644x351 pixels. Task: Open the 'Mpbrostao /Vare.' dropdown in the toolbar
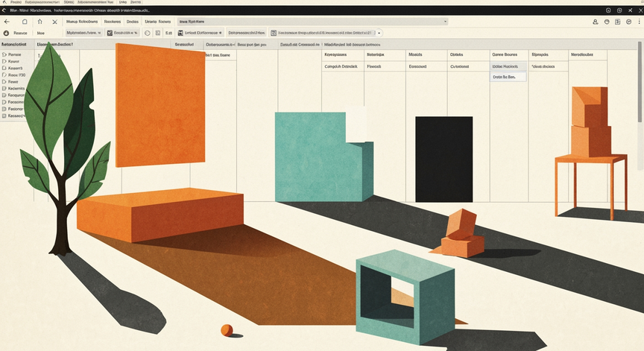pos(83,33)
